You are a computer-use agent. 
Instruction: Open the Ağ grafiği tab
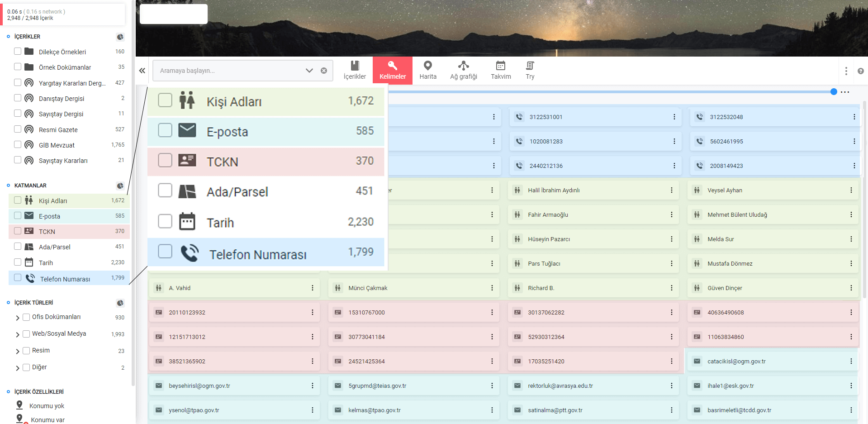(x=464, y=71)
